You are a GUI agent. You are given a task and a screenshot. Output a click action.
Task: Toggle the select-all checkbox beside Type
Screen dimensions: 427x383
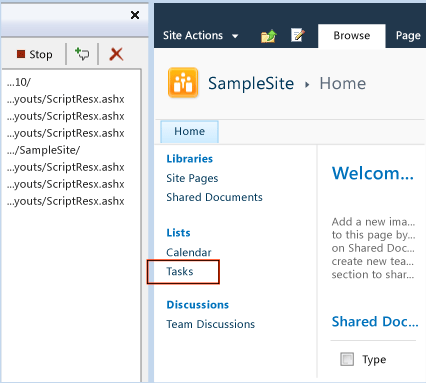(347, 359)
